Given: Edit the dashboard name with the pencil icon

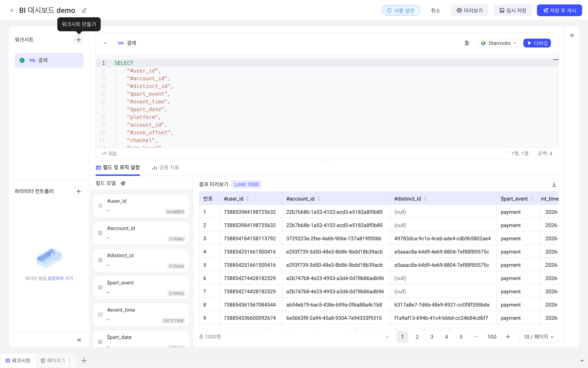Looking at the screenshot, I should [84, 10].
